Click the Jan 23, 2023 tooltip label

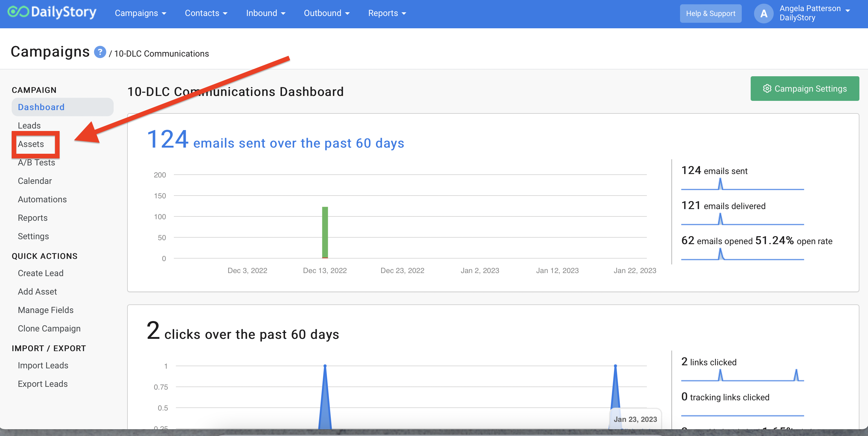point(635,419)
